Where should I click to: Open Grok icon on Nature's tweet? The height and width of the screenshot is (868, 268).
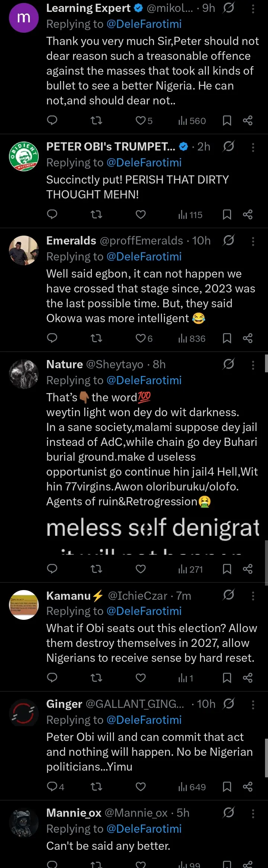[x=229, y=364]
